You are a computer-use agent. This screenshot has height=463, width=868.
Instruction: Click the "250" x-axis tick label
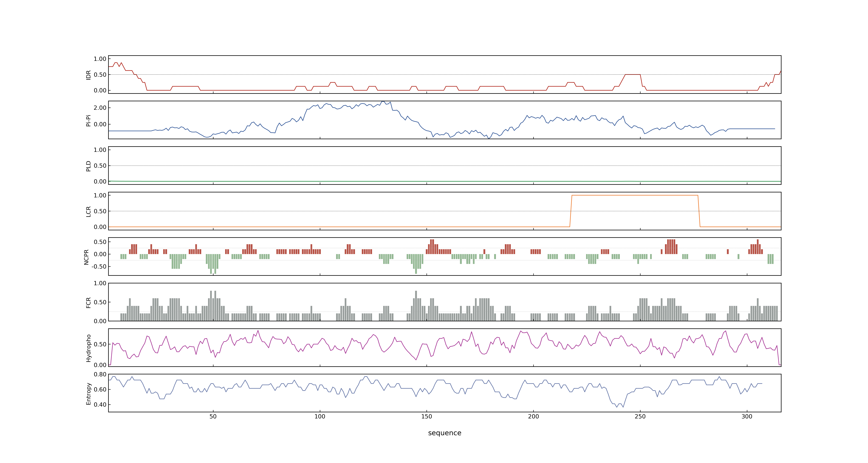pos(640,416)
